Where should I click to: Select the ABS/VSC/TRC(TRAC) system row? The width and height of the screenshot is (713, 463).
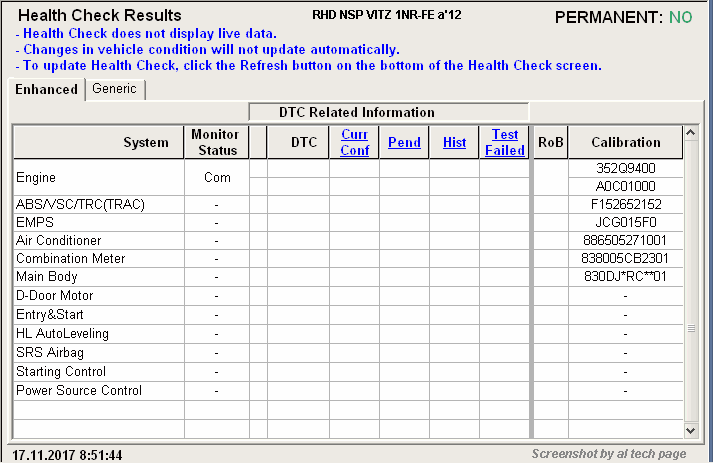click(x=80, y=205)
